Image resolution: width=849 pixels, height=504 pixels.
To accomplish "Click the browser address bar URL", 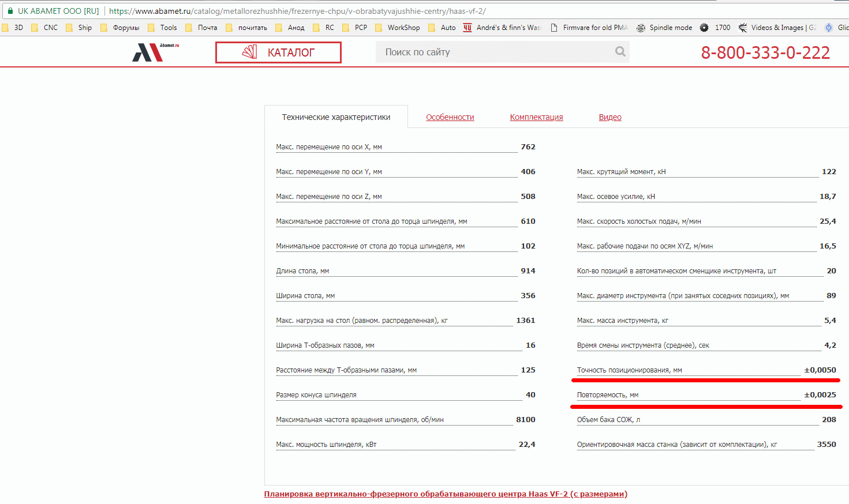I will click(x=297, y=11).
